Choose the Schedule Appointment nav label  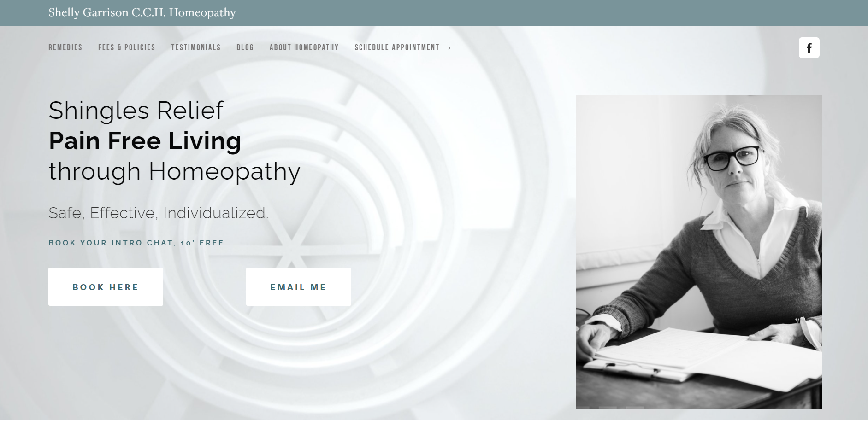(x=397, y=47)
